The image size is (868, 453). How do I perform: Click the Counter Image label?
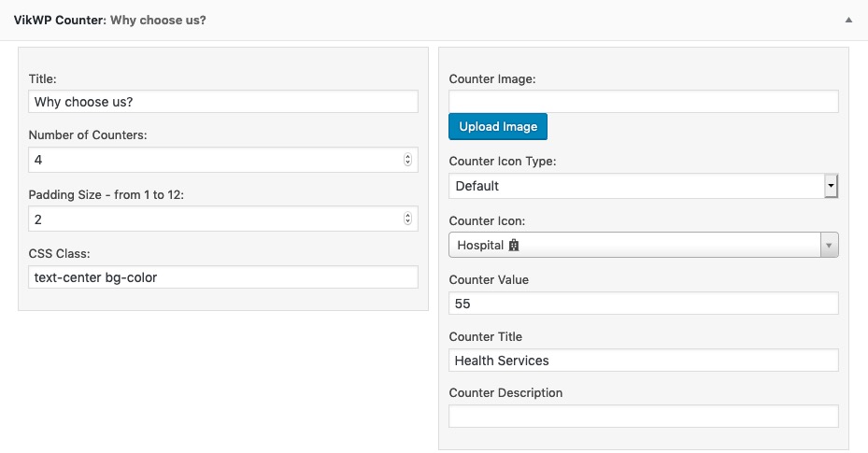click(492, 79)
